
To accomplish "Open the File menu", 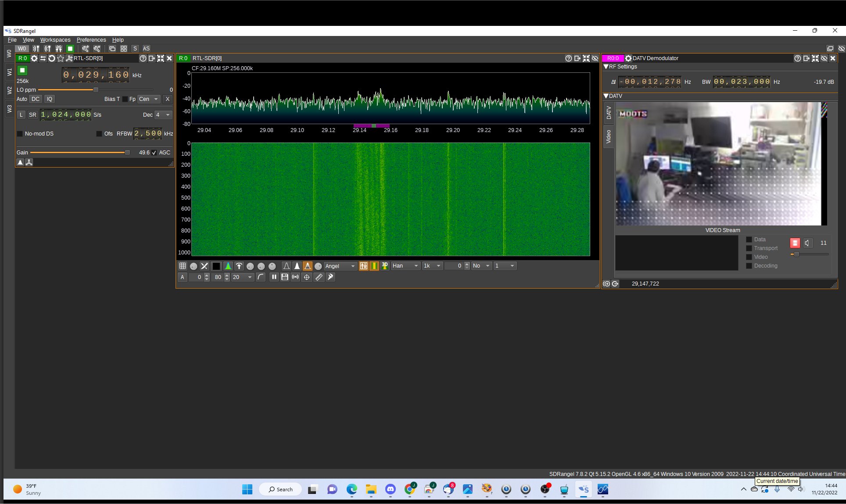I will 12,40.
